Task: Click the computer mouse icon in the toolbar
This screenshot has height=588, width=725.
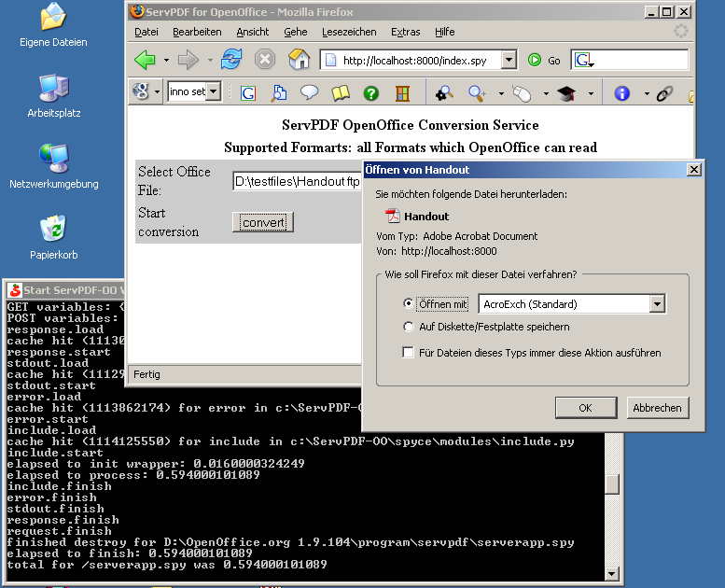Action: point(522,93)
